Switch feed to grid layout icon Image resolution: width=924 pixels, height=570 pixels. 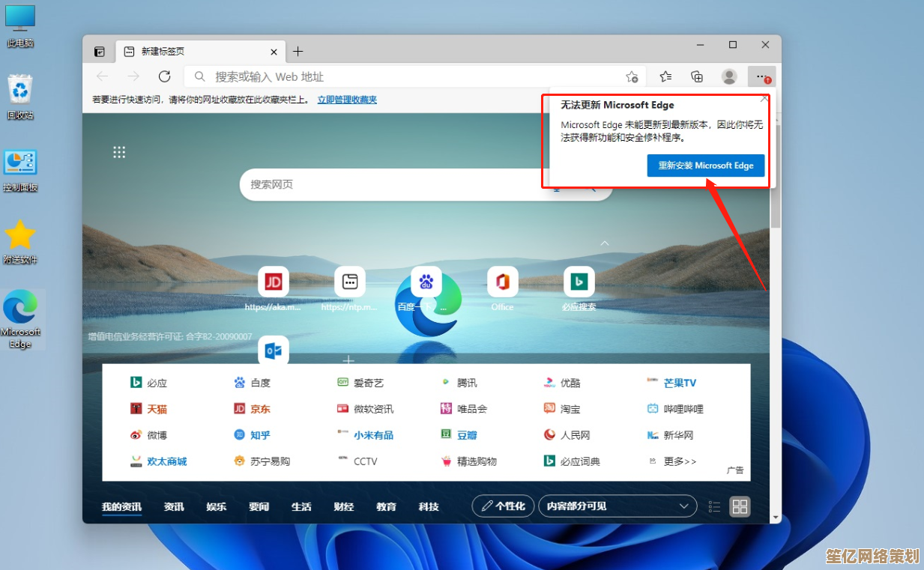[x=740, y=506]
